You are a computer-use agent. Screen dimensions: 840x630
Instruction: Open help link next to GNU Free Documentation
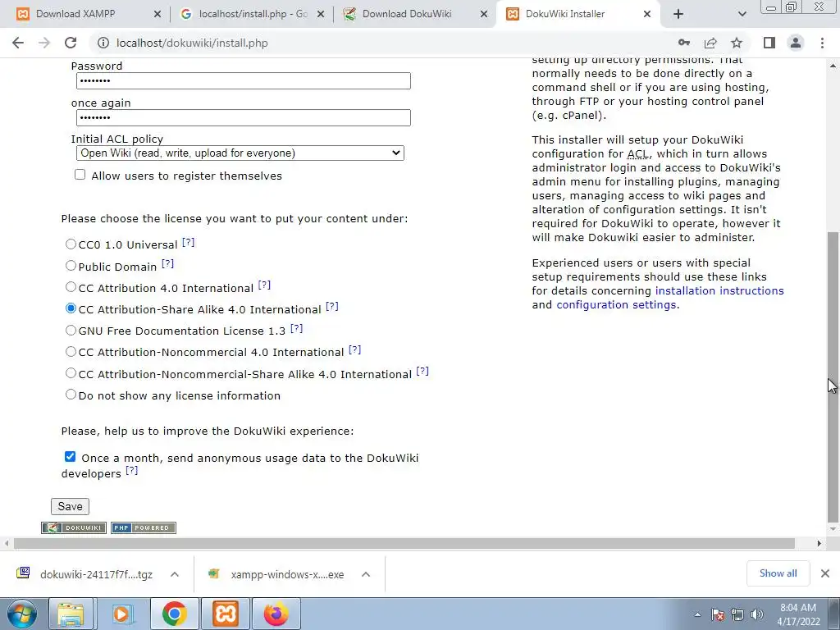(296, 328)
